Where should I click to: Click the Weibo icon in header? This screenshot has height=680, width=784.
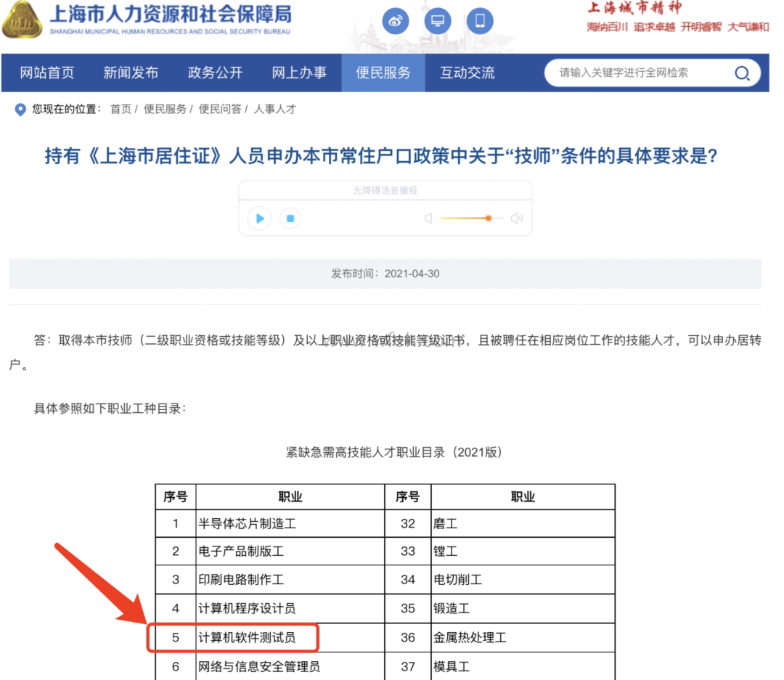point(396,21)
